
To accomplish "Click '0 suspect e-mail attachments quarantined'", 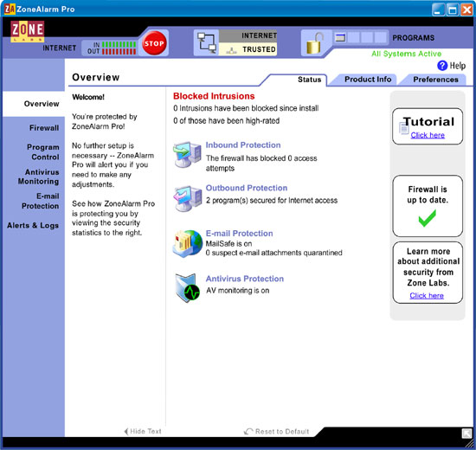I will point(273,253).
